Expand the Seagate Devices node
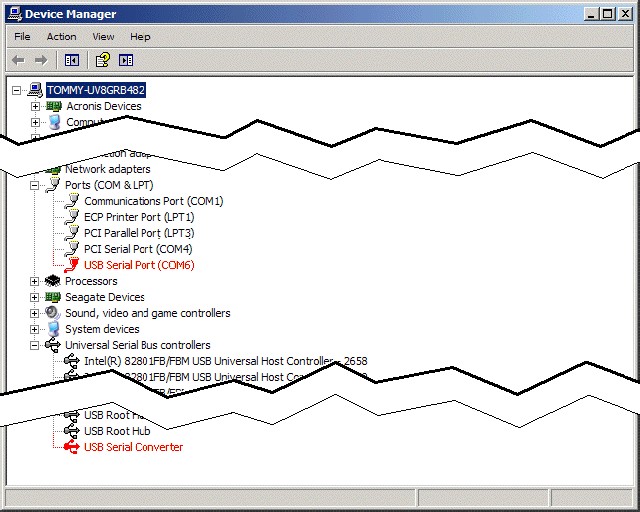 (35, 297)
